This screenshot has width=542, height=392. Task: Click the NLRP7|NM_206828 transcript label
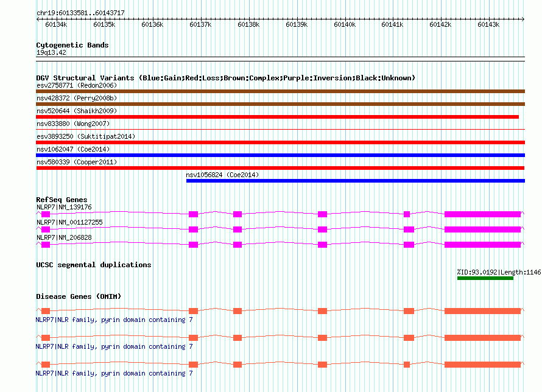64,237
